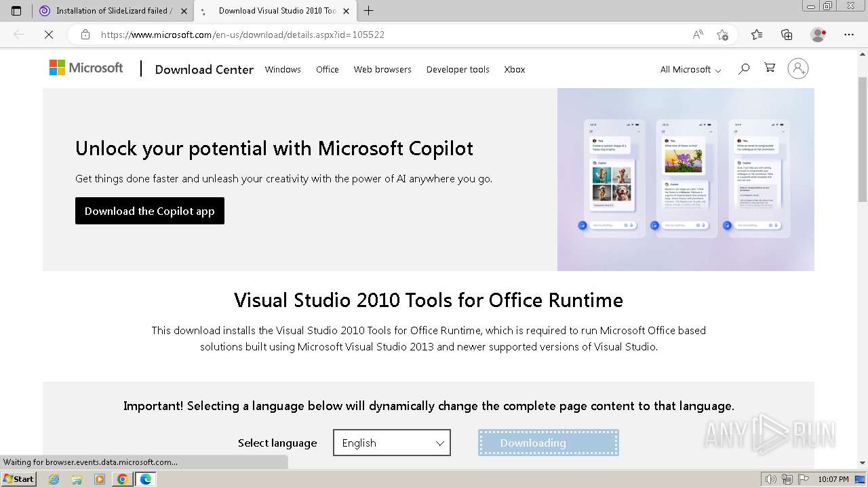
Task: Click the Downloading button
Action: (x=549, y=443)
